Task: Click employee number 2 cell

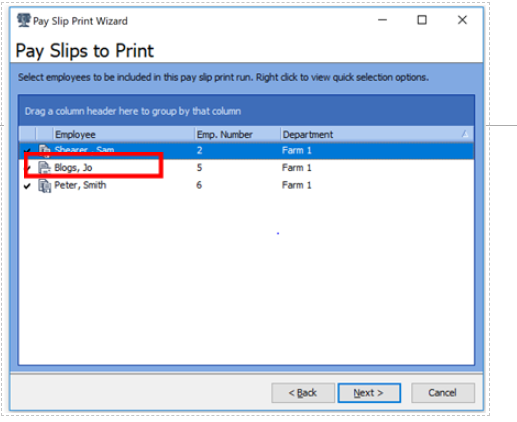Action: (199, 150)
